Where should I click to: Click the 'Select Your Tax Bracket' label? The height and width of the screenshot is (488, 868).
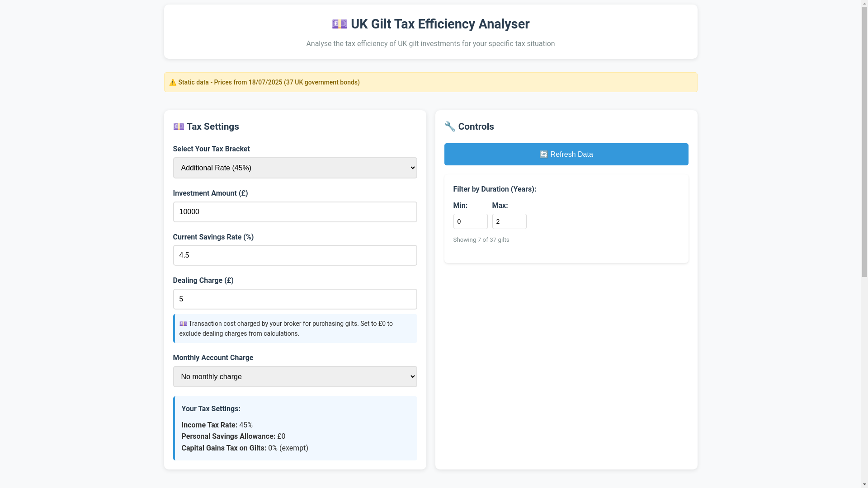tap(211, 149)
